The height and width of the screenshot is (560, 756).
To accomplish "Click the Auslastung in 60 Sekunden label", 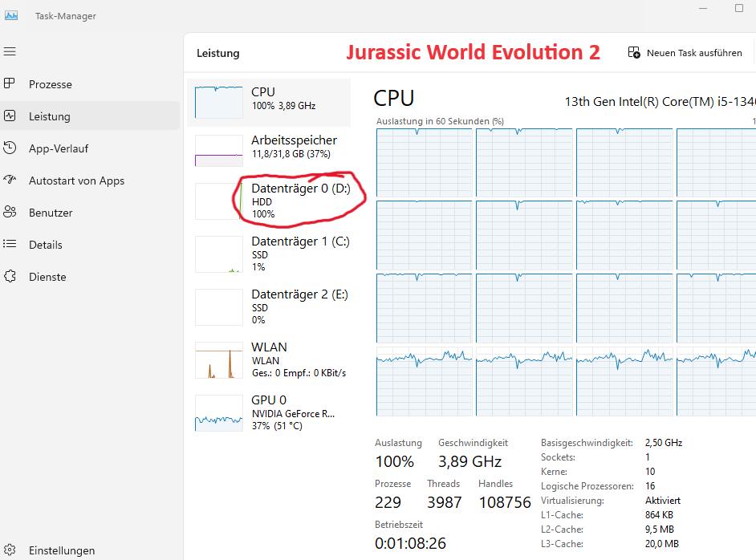I will pyautogui.click(x=440, y=121).
